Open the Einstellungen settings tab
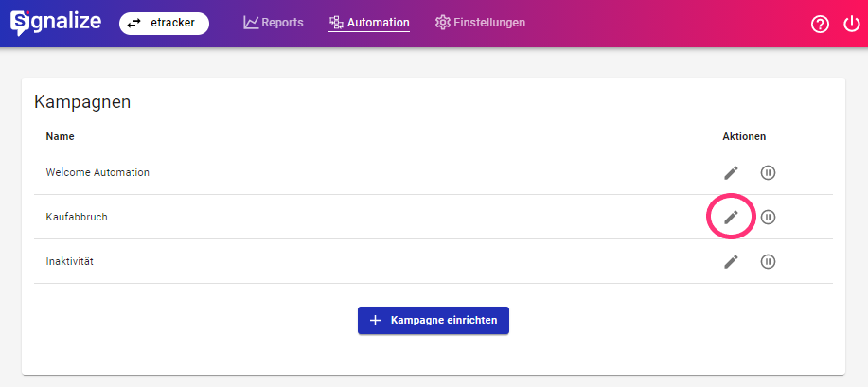Viewport: 868px width, 387px height. point(480,23)
